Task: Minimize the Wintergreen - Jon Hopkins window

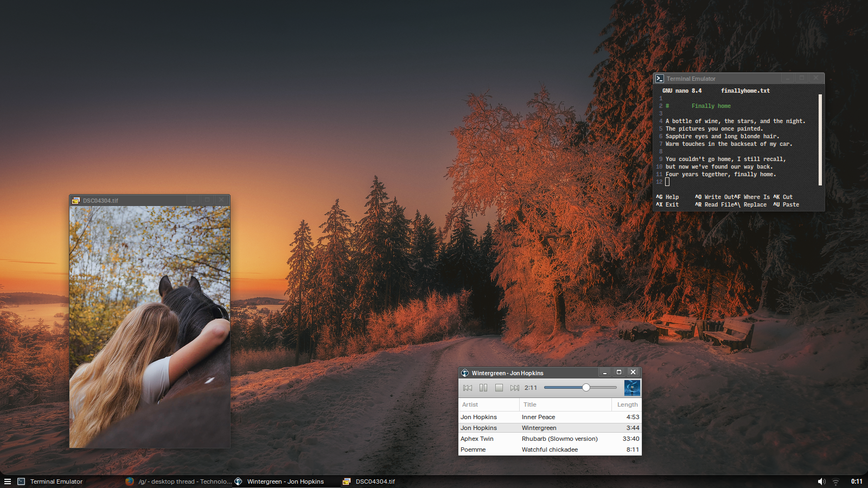Action: click(x=605, y=373)
